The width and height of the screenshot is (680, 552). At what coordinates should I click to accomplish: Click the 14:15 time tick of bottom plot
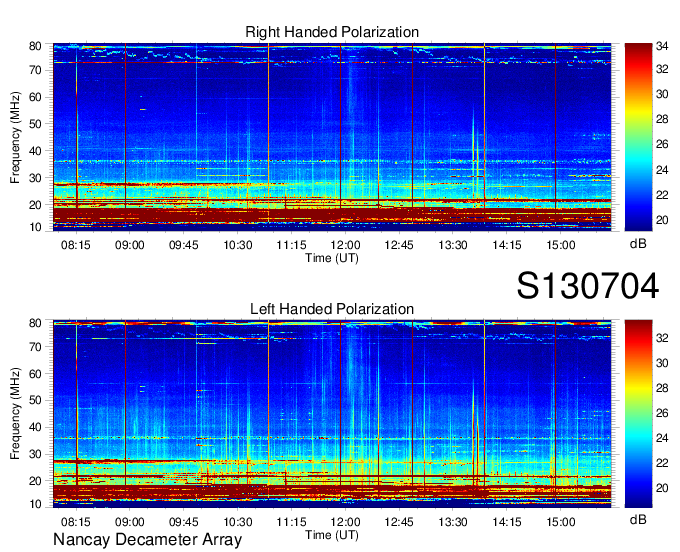(x=507, y=522)
